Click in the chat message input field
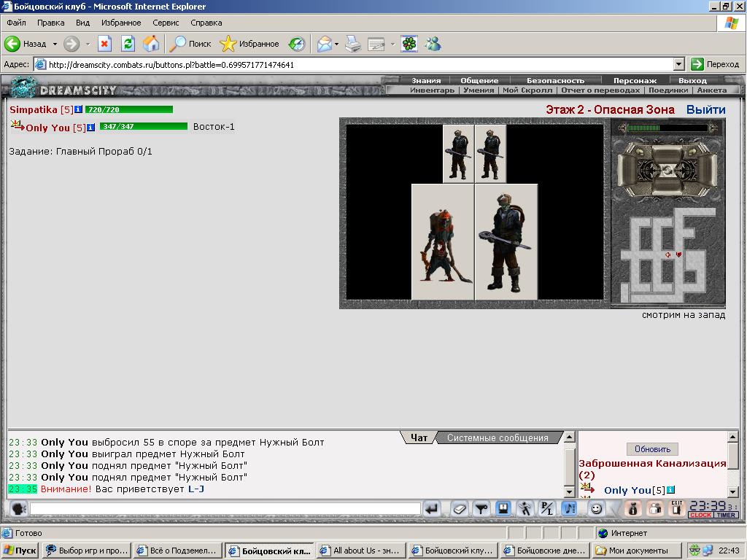The width and height of the screenshot is (747, 560). 225,509
